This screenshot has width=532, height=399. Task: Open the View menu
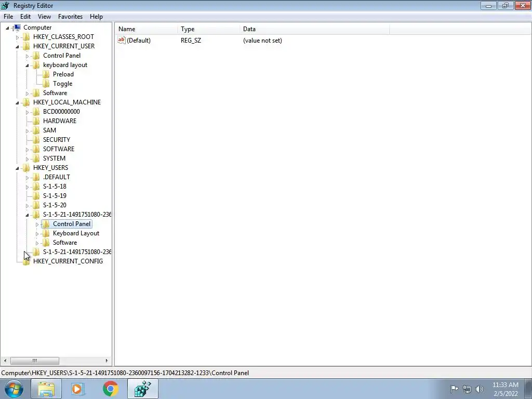[44, 17]
